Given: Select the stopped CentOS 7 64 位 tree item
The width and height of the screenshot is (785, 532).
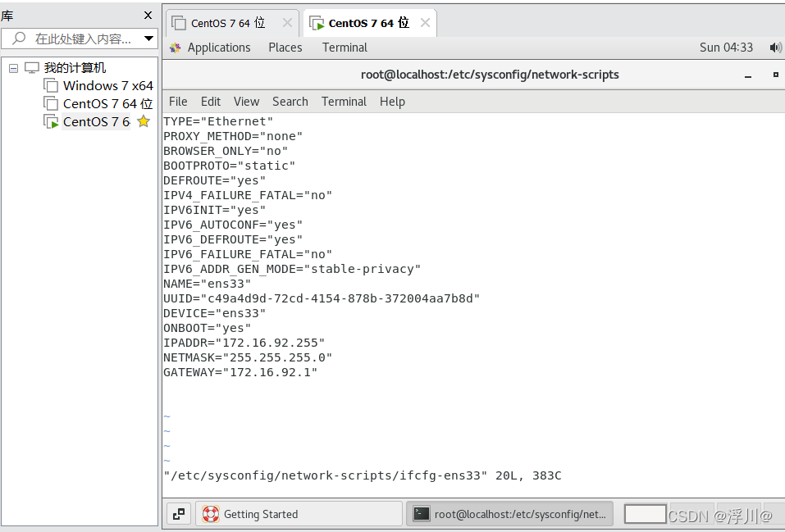Looking at the screenshot, I should 107,103.
